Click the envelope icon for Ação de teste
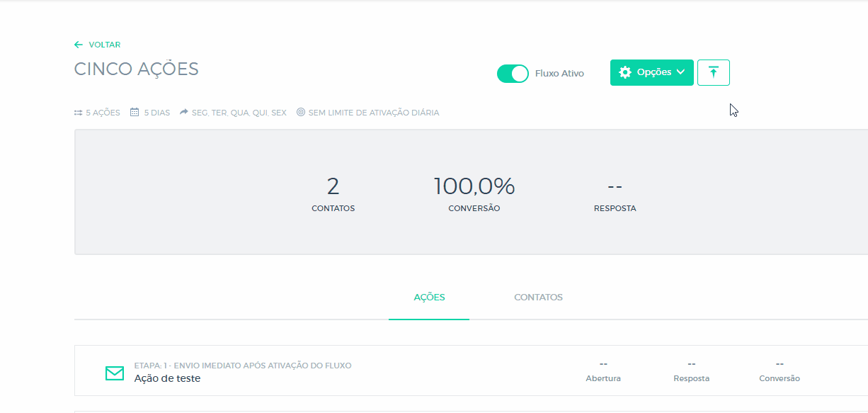The image size is (868, 413). coord(115,373)
